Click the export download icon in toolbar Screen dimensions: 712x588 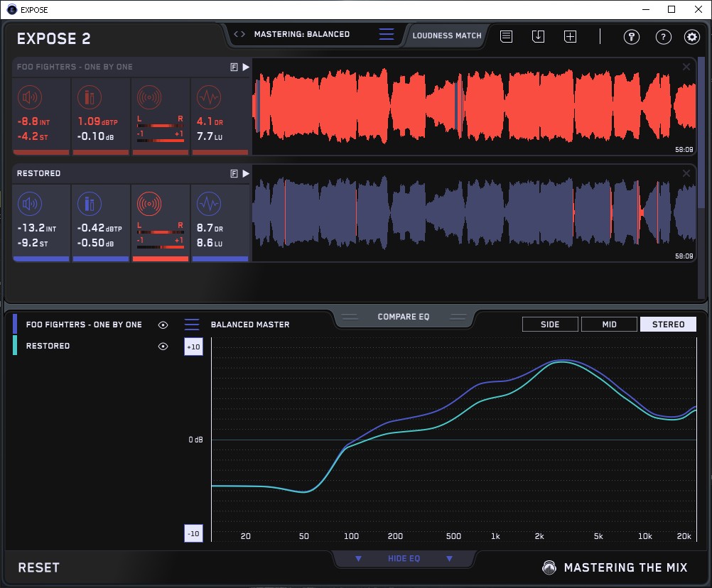(x=538, y=36)
